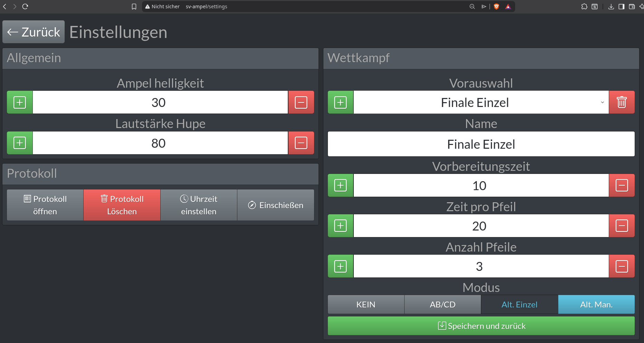
Task: Open the Vorauswahl dropdown
Action: click(x=481, y=102)
